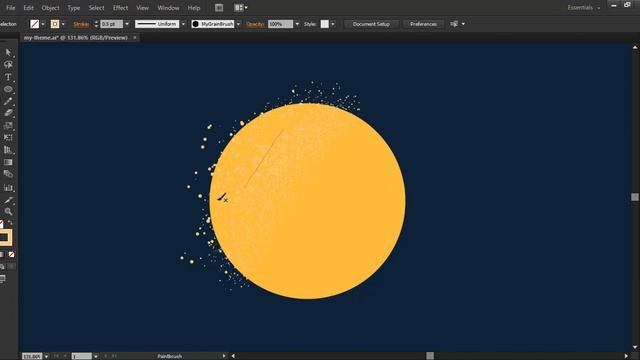Click the Style swatch box
Viewport: 640px width, 360px height.
[x=324, y=24]
